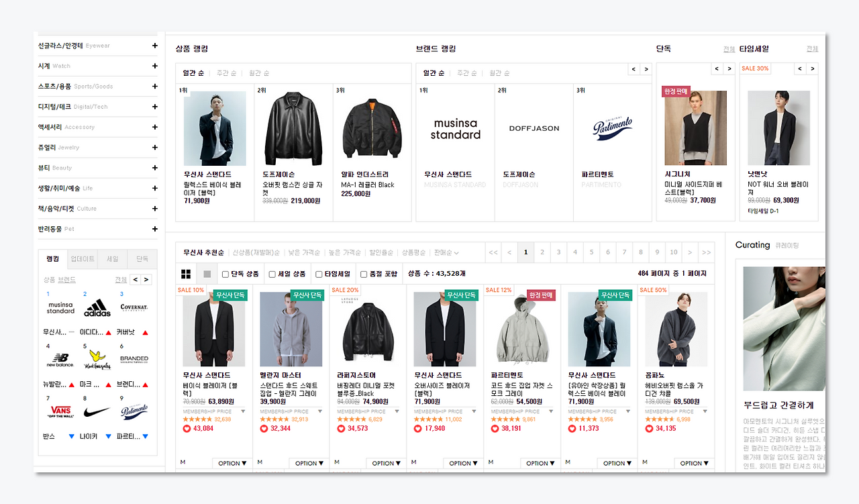Open the 전체 link beside 타임세일
Viewport: 859px width, 504px height.
tap(812, 49)
